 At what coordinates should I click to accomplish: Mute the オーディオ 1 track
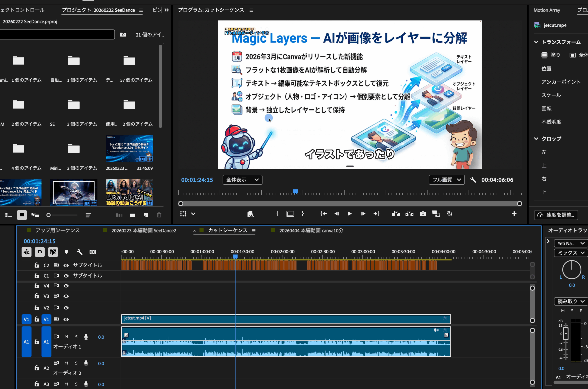click(66, 337)
